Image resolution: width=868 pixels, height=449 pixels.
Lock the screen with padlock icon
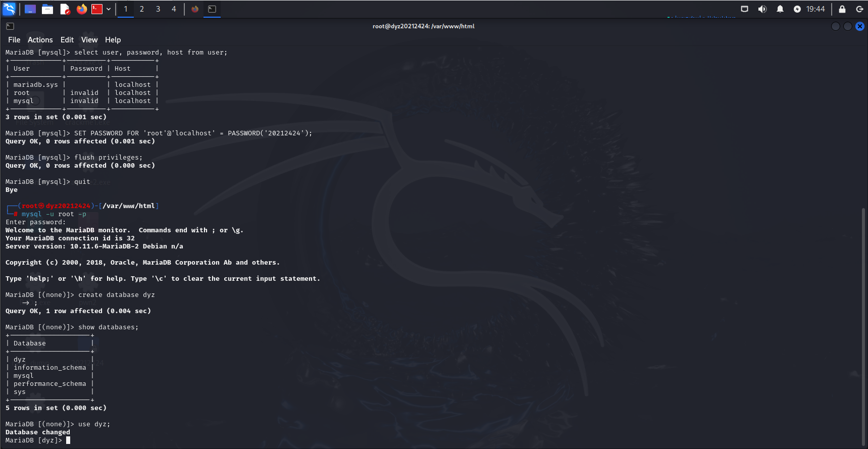[842, 9]
